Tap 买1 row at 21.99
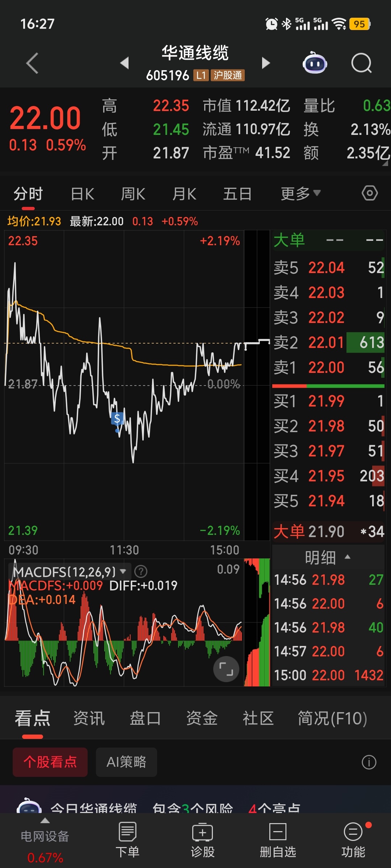 click(328, 401)
